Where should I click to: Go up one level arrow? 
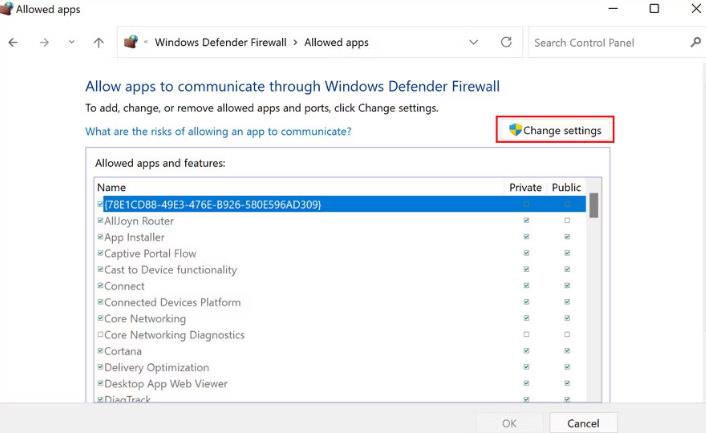99,43
